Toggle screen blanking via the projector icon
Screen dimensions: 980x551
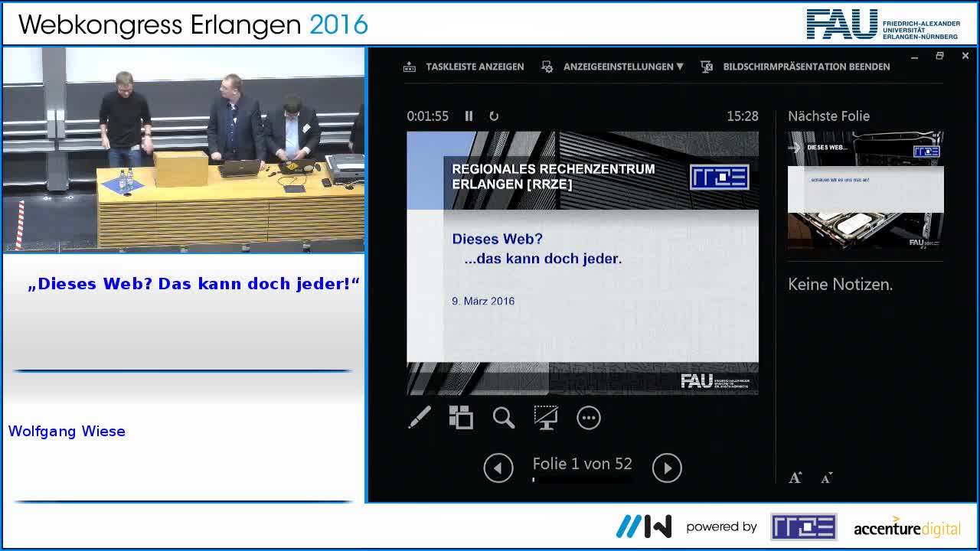[546, 418]
